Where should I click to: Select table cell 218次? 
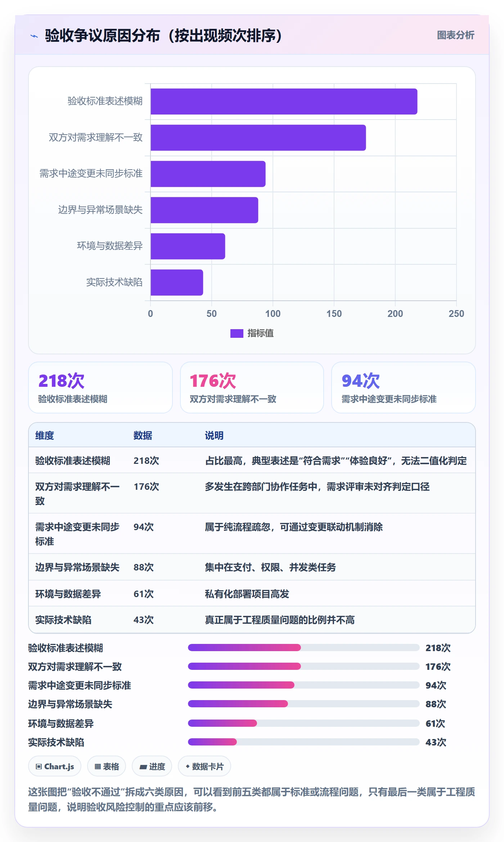[146, 461]
